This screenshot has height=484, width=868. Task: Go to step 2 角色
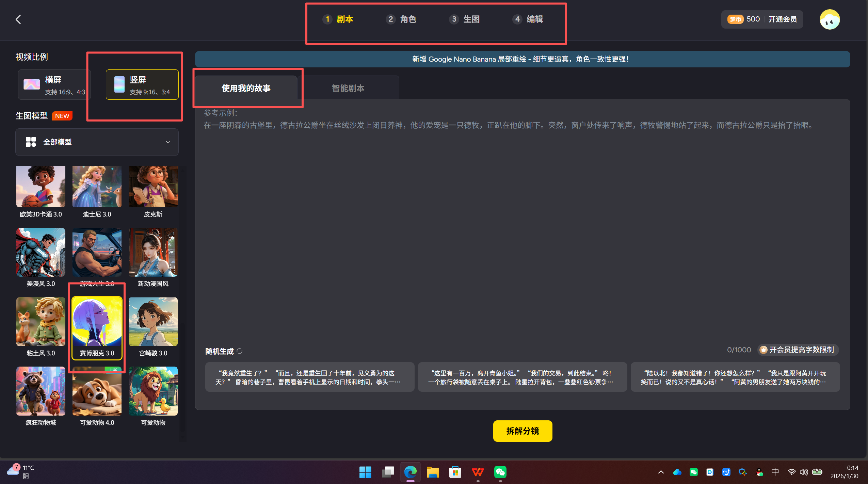[x=401, y=19]
